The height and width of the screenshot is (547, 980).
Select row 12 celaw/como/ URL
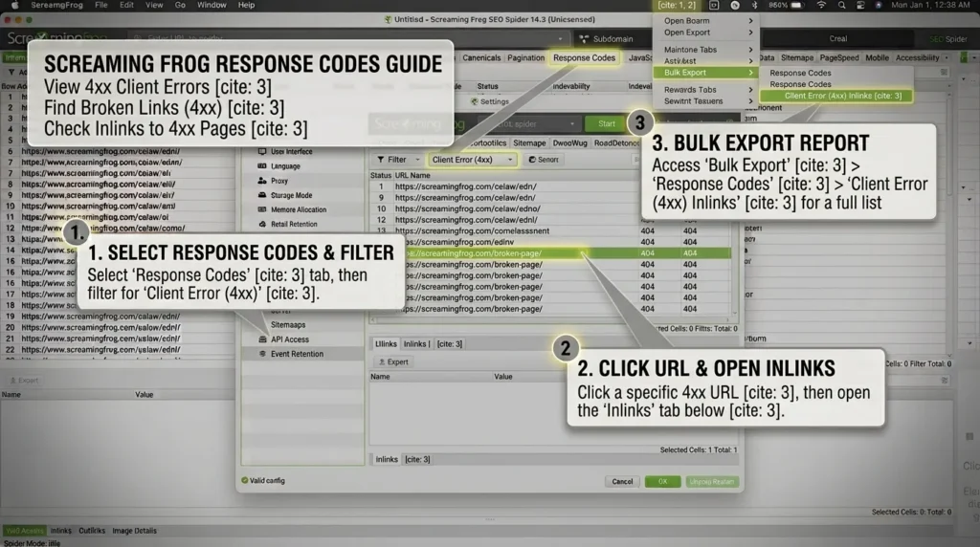[x=118, y=228]
